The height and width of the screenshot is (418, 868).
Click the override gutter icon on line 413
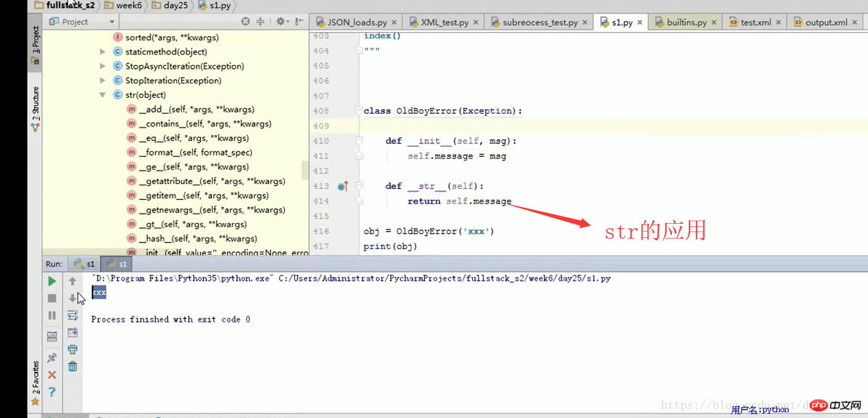(342, 186)
